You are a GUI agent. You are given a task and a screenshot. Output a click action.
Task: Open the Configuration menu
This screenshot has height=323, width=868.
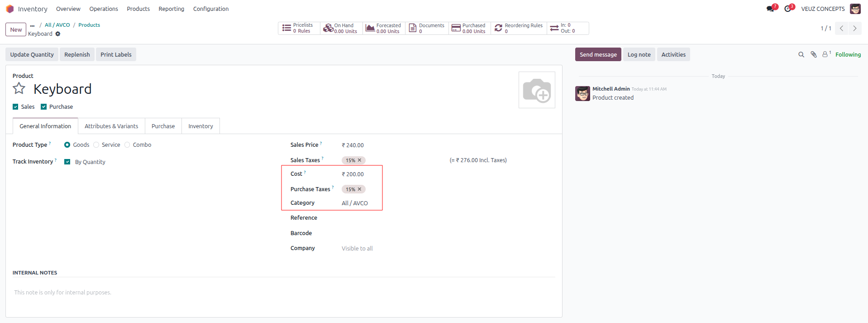[211, 9]
